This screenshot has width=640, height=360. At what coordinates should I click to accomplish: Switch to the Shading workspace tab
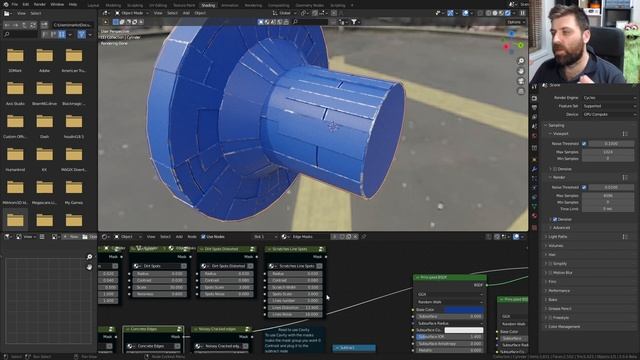pyautogui.click(x=208, y=5)
